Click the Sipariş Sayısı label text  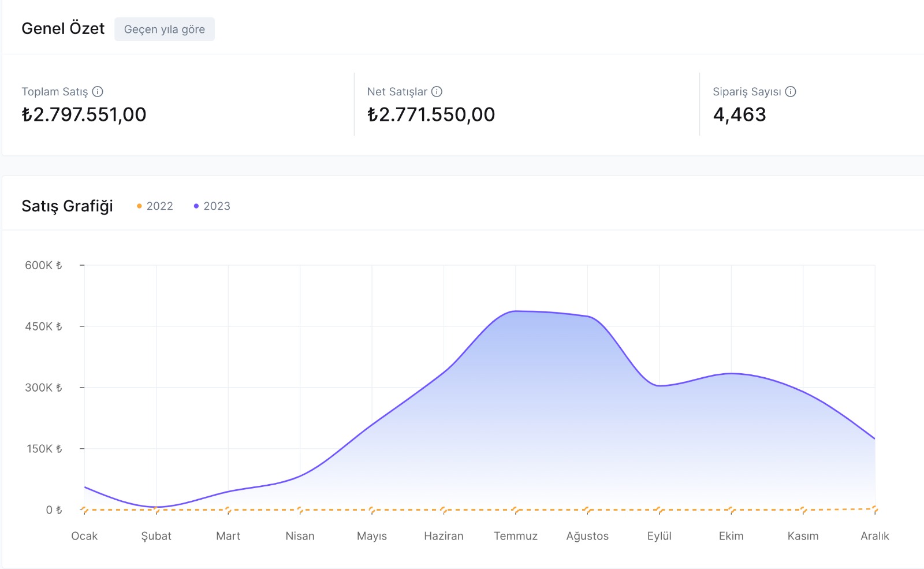pyautogui.click(x=747, y=91)
